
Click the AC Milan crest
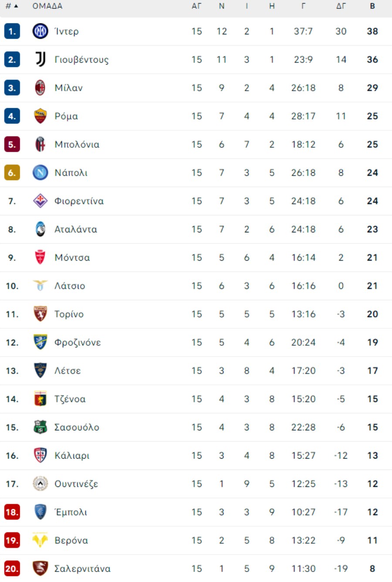tap(40, 88)
